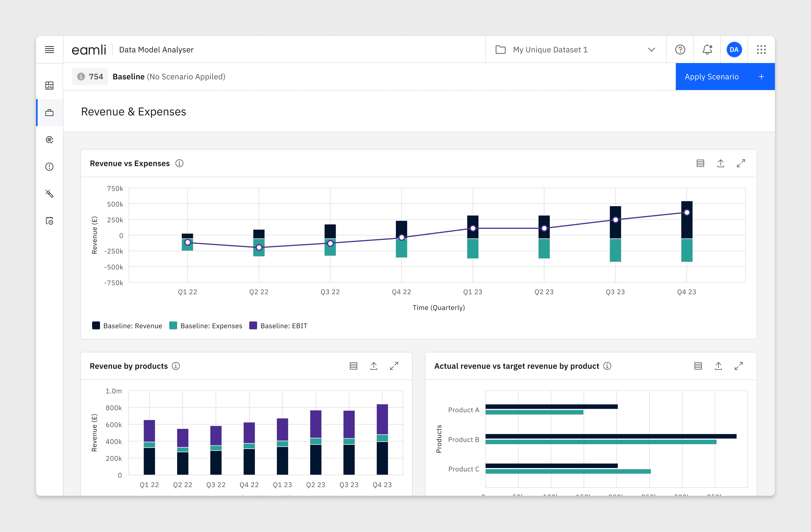Export the Actual revenue vs target chart
811x532 pixels.
tap(718, 366)
